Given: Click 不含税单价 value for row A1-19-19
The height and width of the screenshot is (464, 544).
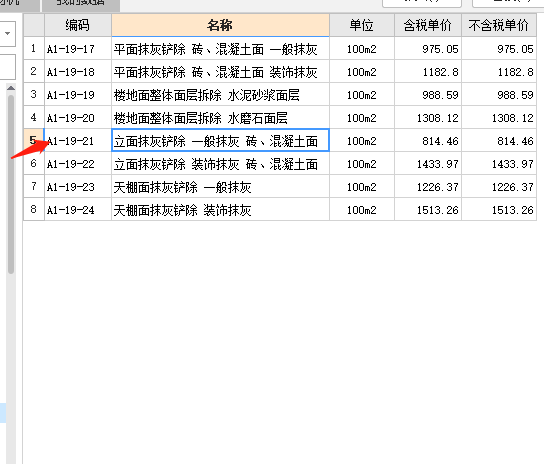Looking at the screenshot, I should pos(499,94).
